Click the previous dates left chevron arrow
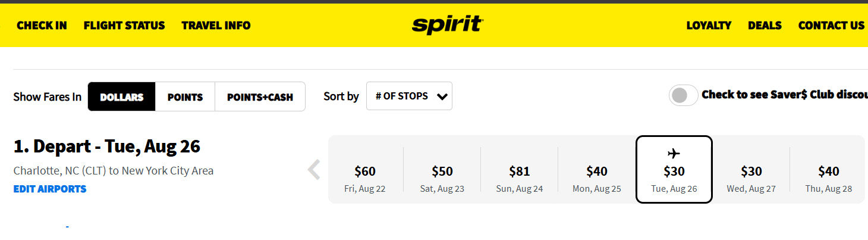 [313, 170]
